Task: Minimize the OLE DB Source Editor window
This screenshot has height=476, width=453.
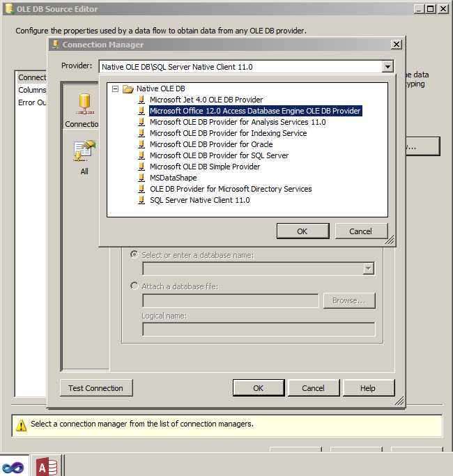Action: (419, 8)
